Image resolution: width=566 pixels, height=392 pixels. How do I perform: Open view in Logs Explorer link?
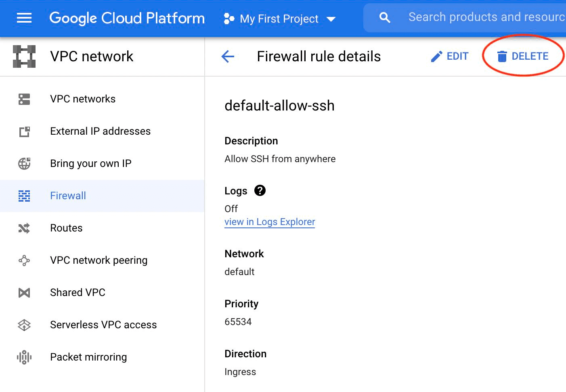tap(270, 222)
